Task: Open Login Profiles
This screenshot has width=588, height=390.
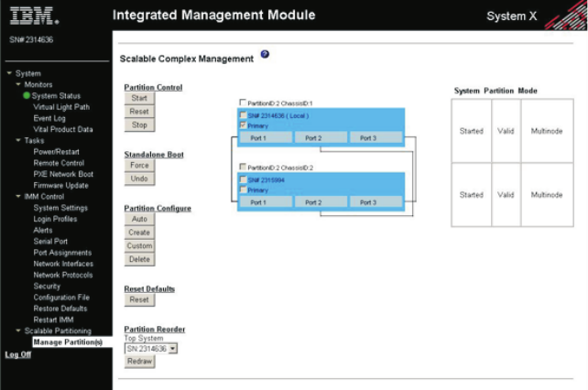Action: tap(55, 219)
